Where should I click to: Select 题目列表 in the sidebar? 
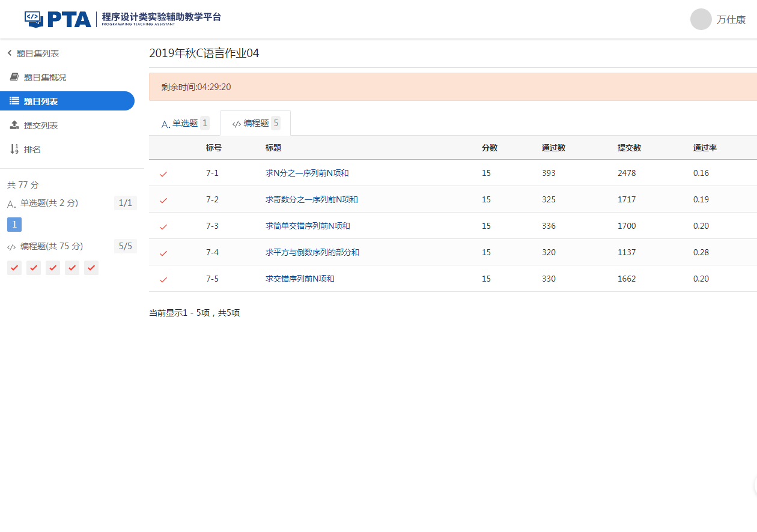click(x=67, y=101)
